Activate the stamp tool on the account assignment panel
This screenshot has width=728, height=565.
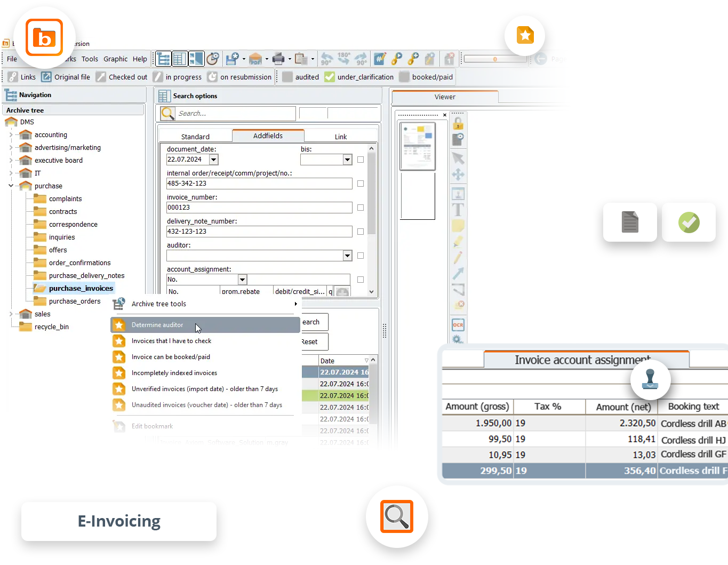651,380
